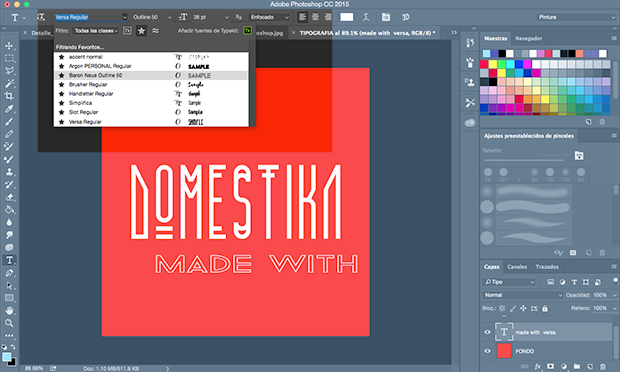The width and height of the screenshot is (620, 372).
Task: Click the white text color swatch
Action: [x=346, y=17]
